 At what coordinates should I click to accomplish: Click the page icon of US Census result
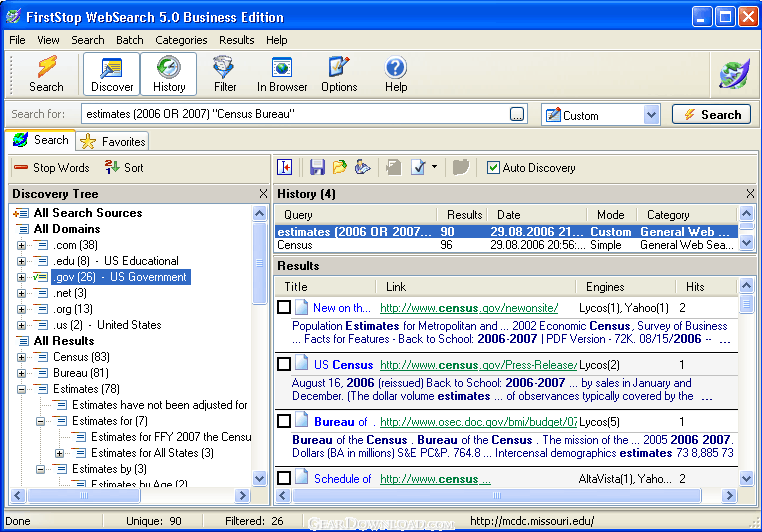[302, 364]
